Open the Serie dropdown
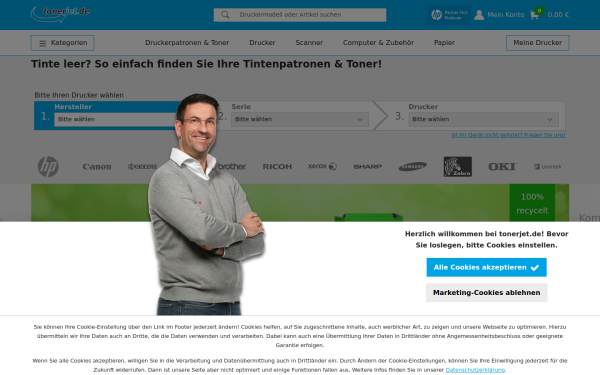Image resolution: width=600 pixels, height=375 pixels. click(x=300, y=119)
